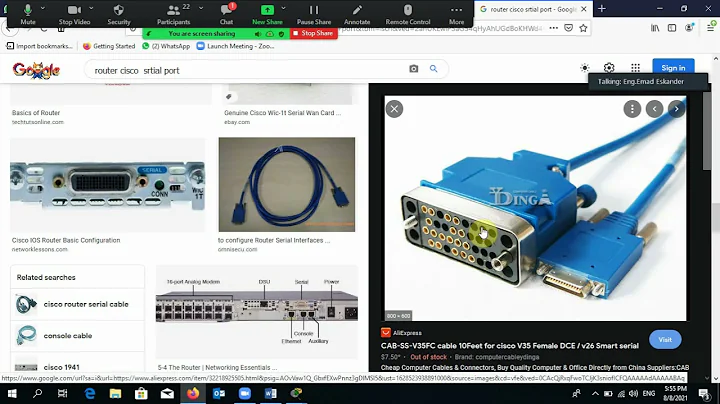Bookmark this page with star icon
Viewport: 720px width, 404px height.
[583, 28]
